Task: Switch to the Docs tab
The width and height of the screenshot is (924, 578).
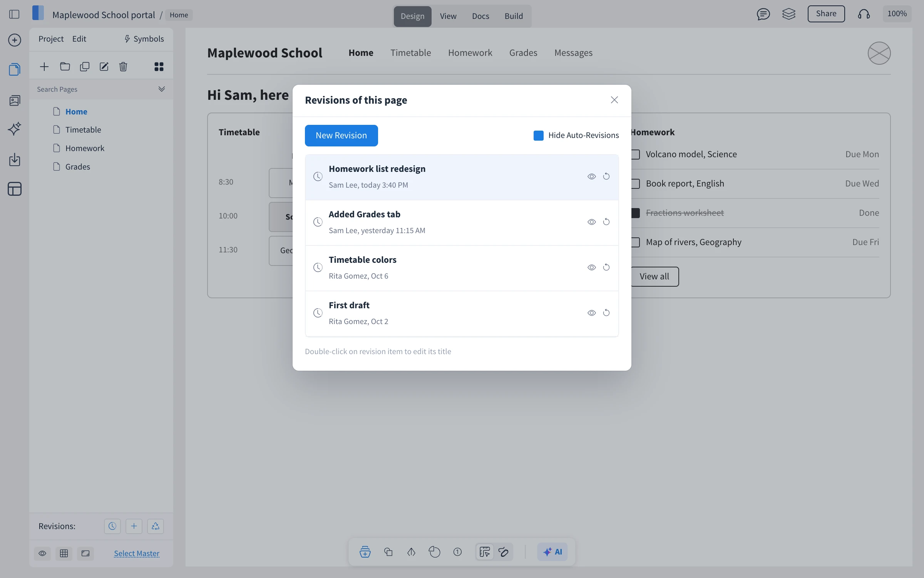Action: pos(480,16)
